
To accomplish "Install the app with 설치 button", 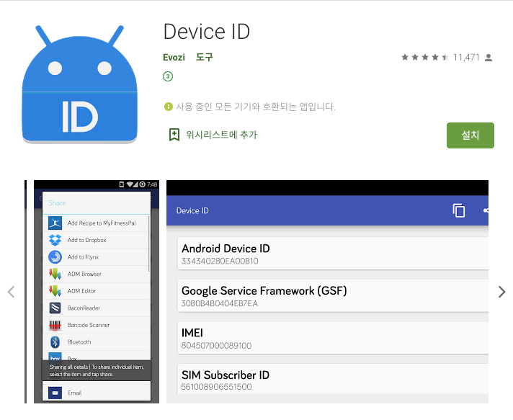I will (x=470, y=135).
